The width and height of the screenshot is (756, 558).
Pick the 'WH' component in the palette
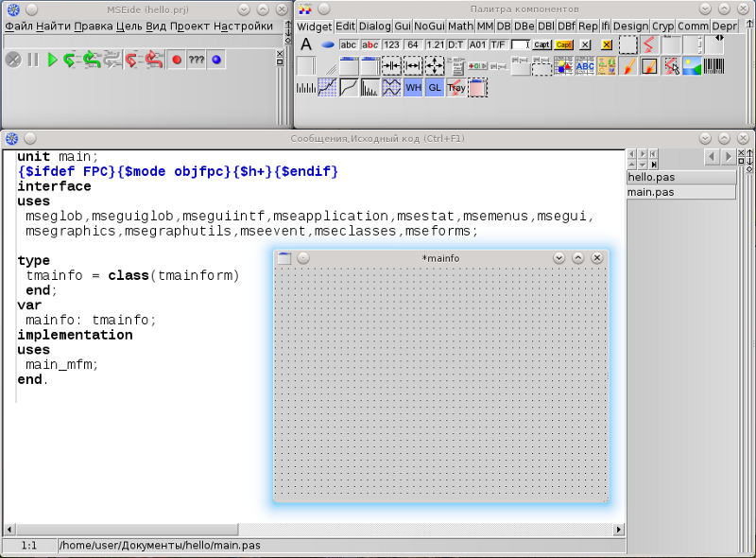[x=413, y=87]
